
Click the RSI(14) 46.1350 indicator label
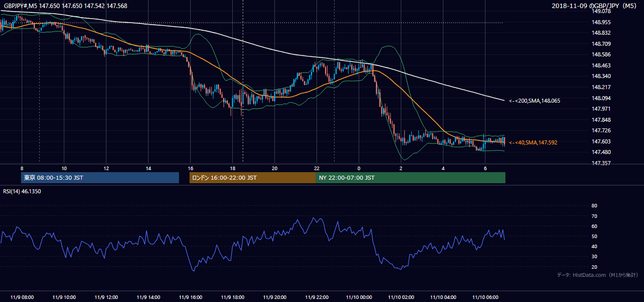point(23,191)
